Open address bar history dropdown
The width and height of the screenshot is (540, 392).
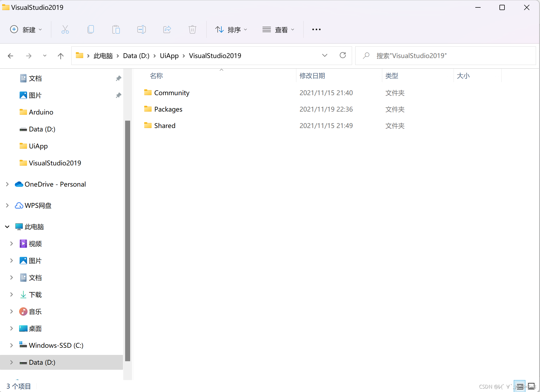click(x=325, y=55)
